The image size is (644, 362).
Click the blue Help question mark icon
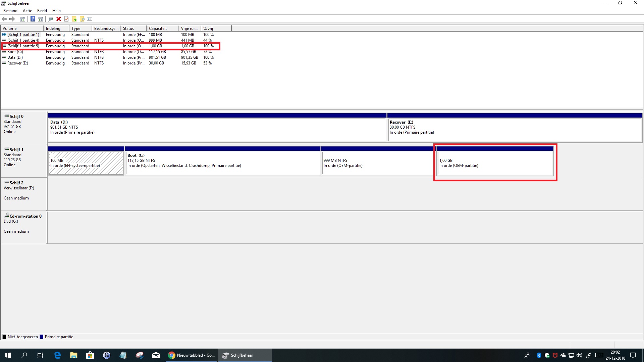coord(33,19)
